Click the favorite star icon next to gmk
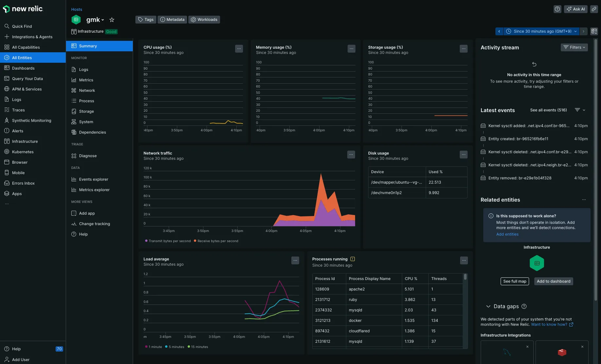This screenshot has width=601, height=364. [x=112, y=20]
